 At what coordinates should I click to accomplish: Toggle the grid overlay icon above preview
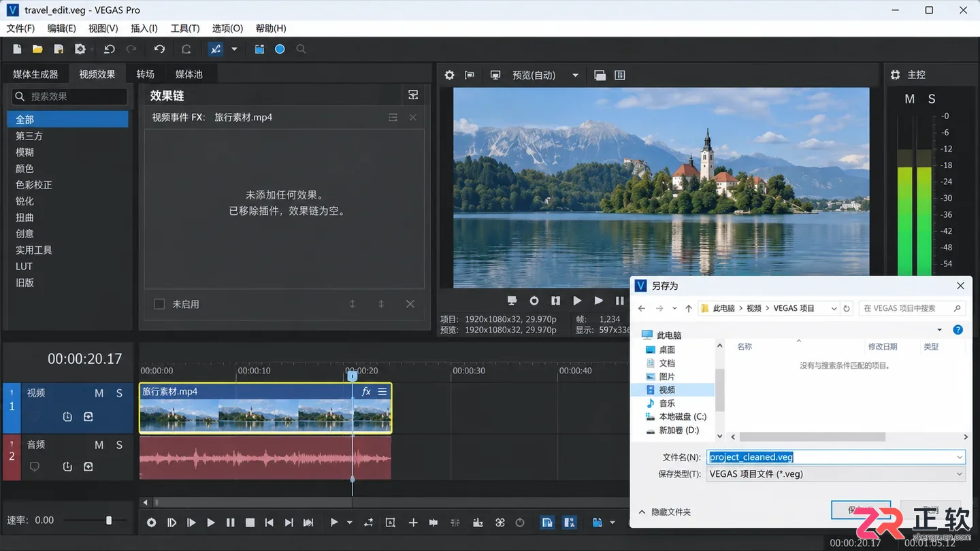(620, 75)
